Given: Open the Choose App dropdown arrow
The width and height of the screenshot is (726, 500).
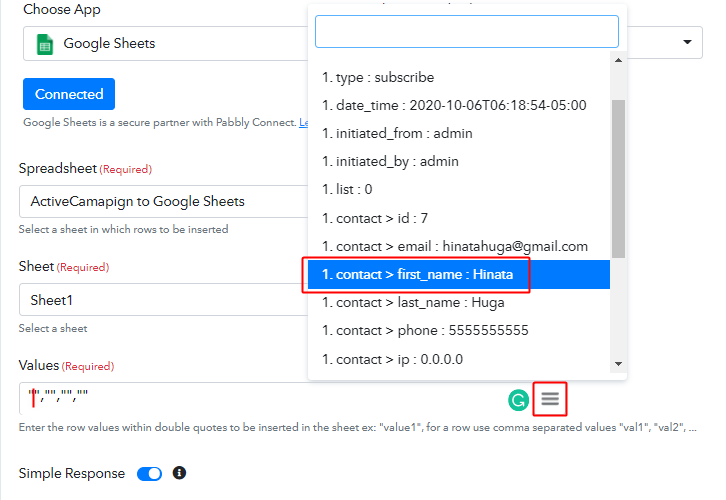Looking at the screenshot, I should tap(687, 42).
